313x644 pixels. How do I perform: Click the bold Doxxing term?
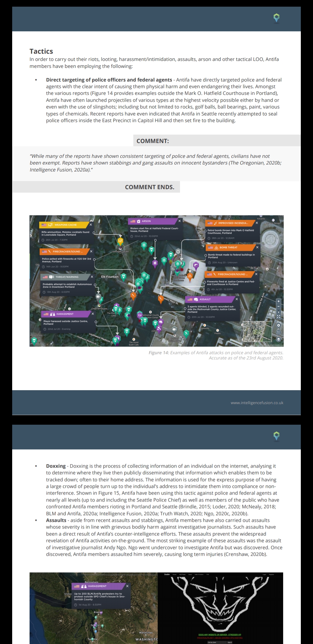point(56,466)
